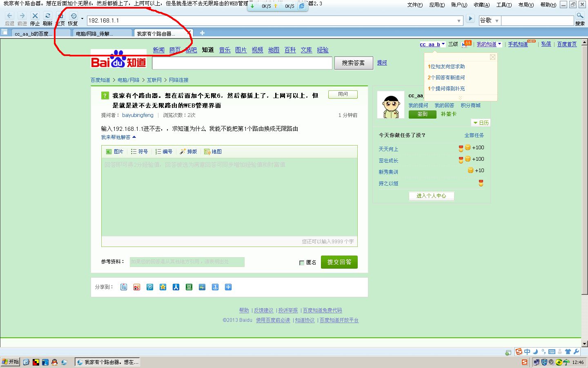Open the 帮助(H) menu
588x368 pixels.
[x=548, y=5]
